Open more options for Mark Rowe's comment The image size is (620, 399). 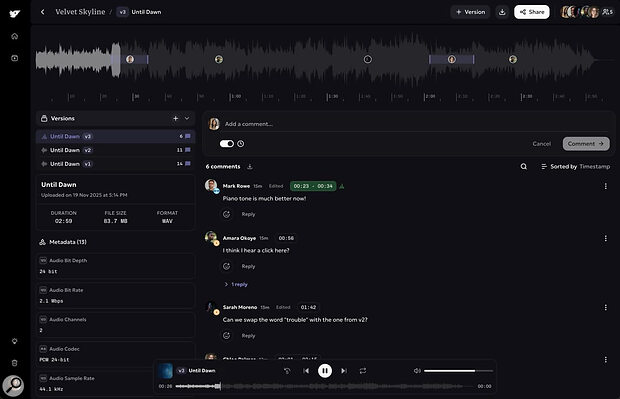coord(605,186)
